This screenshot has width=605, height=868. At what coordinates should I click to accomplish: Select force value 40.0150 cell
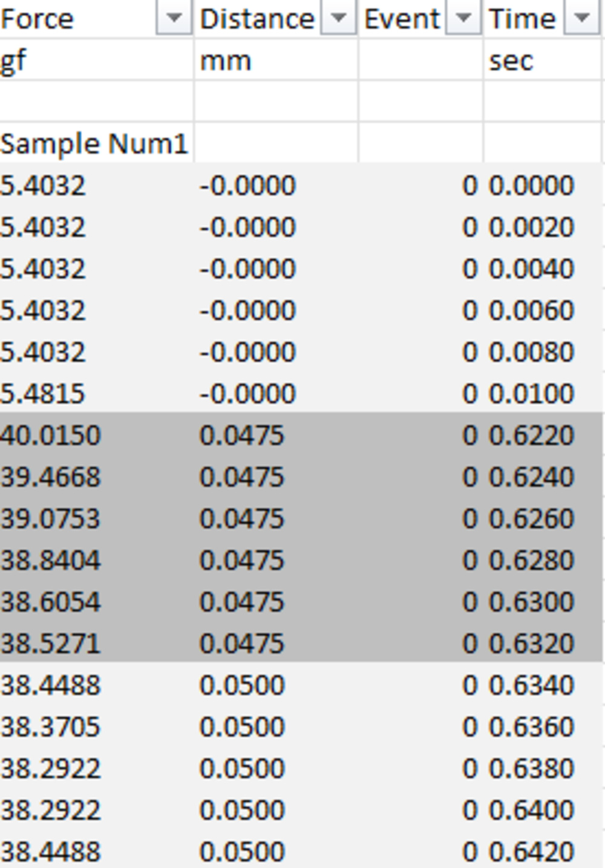click(x=50, y=436)
